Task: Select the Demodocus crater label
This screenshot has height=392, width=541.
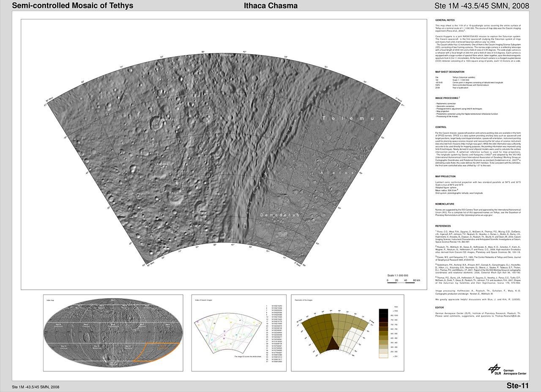Action: pyautogui.click(x=279, y=215)
